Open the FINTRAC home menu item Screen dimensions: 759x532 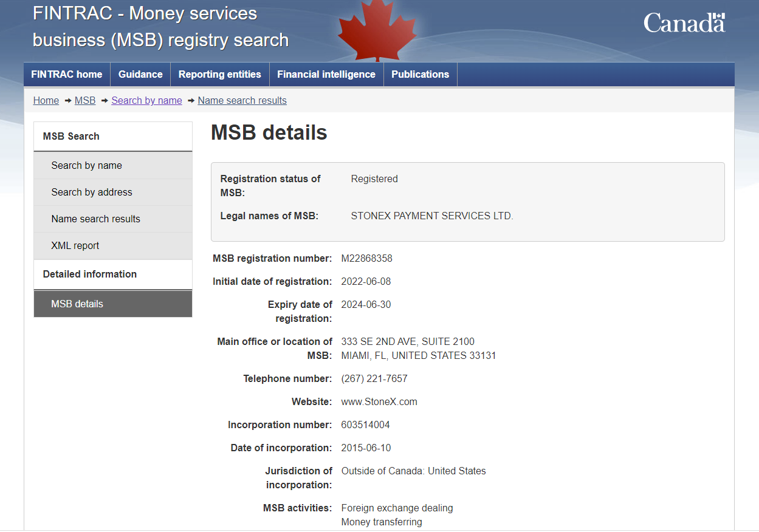pyautogui.click(x=67, y=74)
